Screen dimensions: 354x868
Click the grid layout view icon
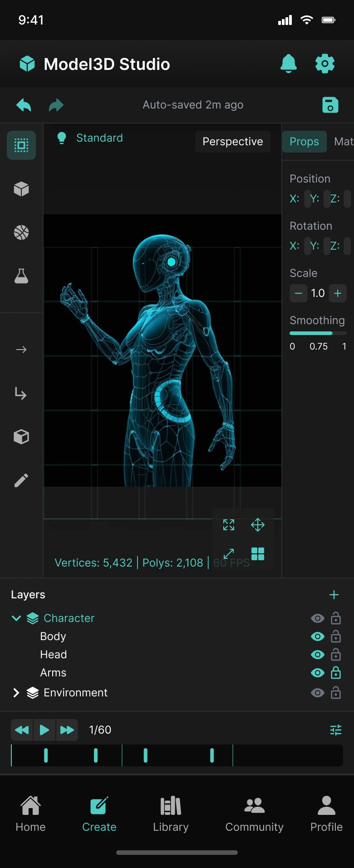[257, 554]
